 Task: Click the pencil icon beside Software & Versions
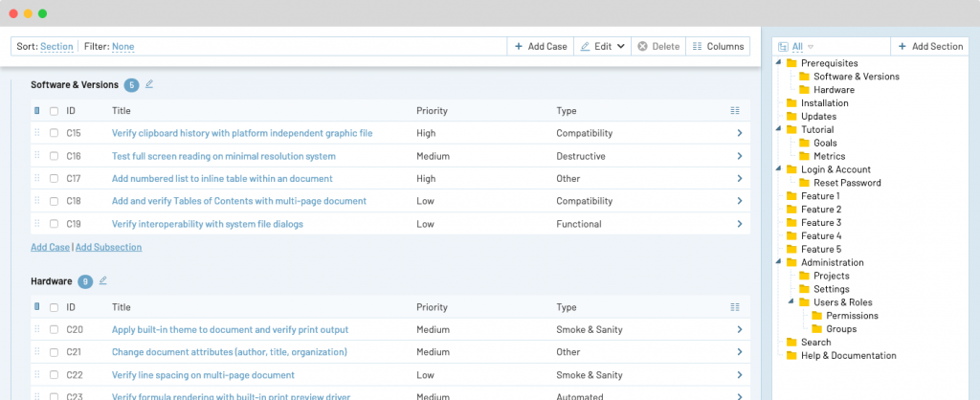click(x=148, y=84)
